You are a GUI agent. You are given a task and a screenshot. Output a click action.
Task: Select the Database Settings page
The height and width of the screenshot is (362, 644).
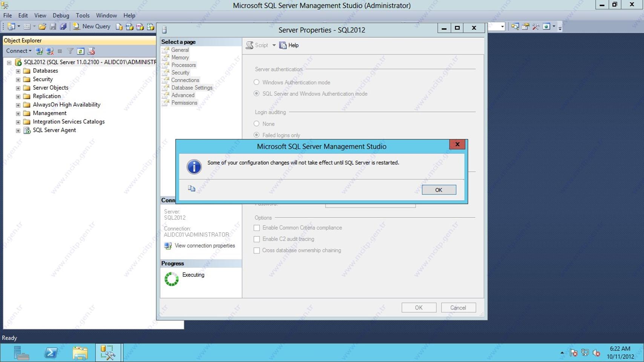192,87
